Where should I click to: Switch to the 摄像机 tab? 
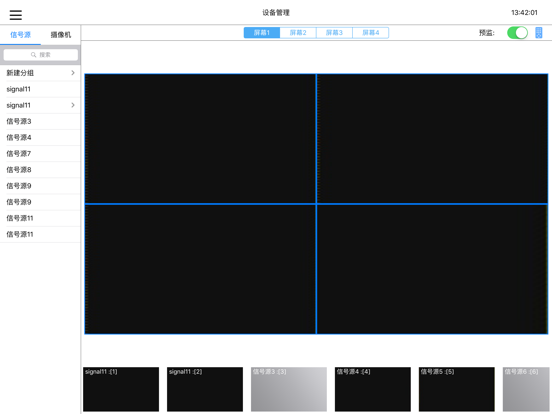61,34
